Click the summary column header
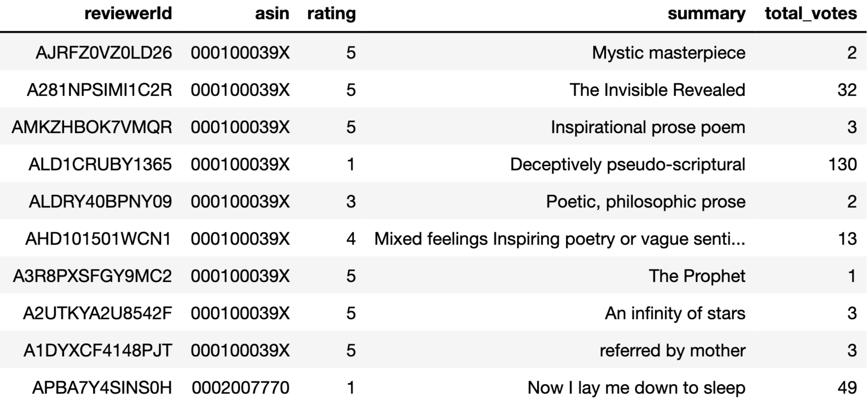The width and height of the screenshot is (868, 404). [x=706, y=14]
